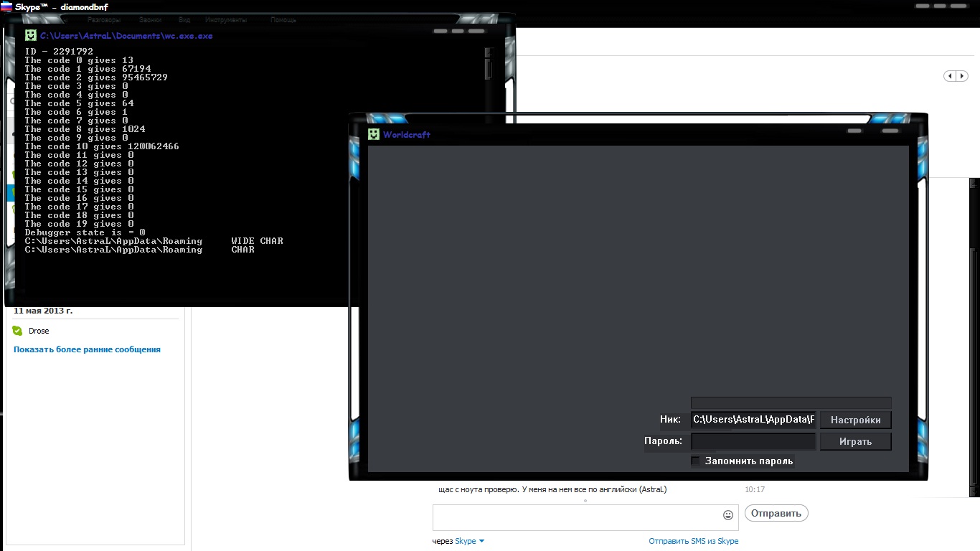Image resolution: width=980 pixels, height=551 pixels.
Task: Click the Worldcraft window title text
Action: click(407, 135)
